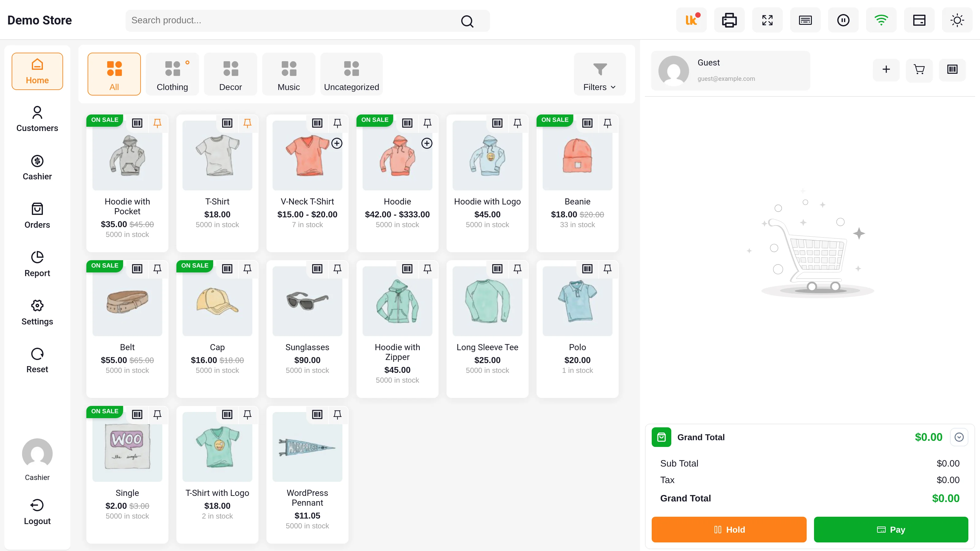Screen dimensions: 980x551
Task: Add the Polo product thumbnail to cart
Action: click(x=577, y=302)
